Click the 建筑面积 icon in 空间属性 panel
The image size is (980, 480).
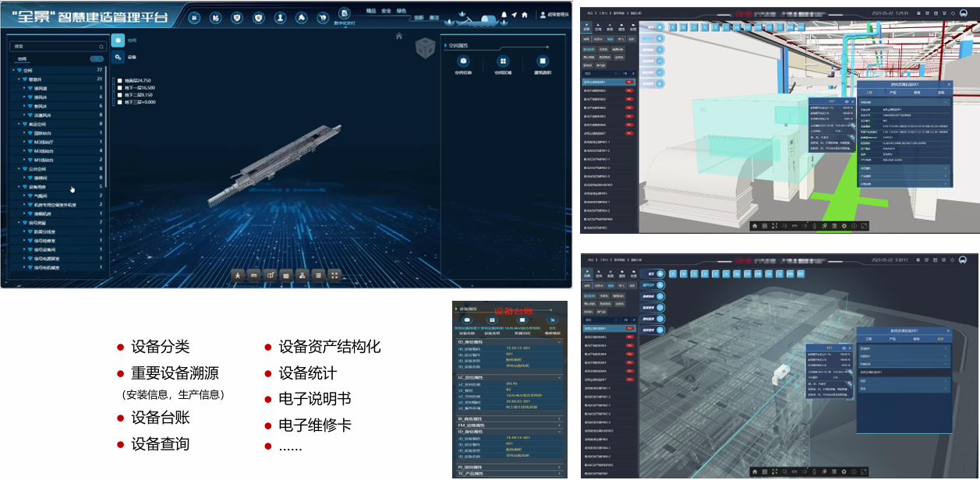tap(542, 62)
